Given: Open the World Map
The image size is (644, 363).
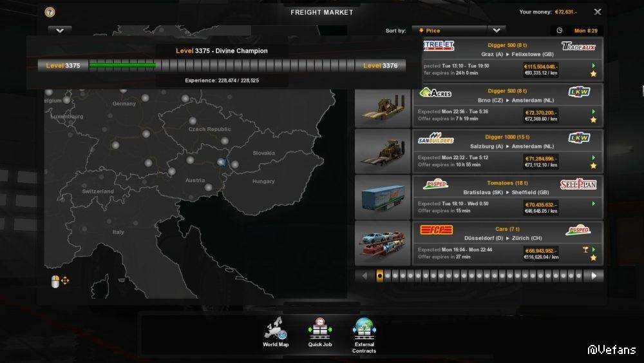Looking at the screenshot, I should (x=276, y=332).
